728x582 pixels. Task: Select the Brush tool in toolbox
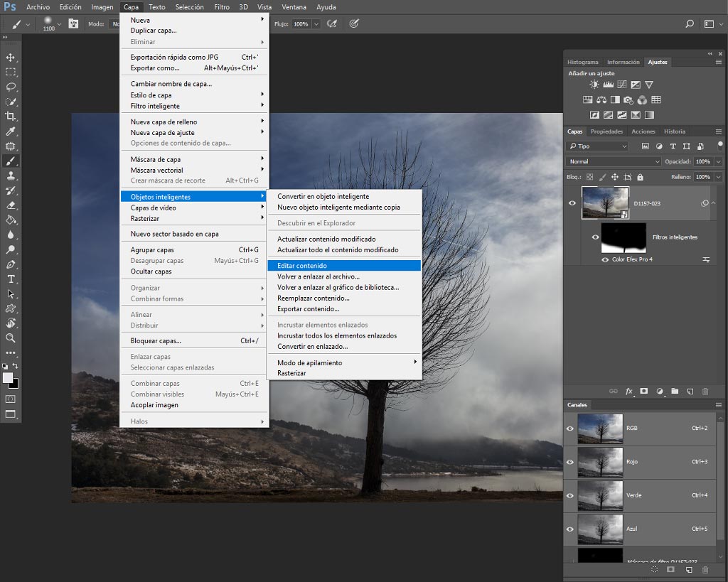pyautogui.click(x=10, y=161)
